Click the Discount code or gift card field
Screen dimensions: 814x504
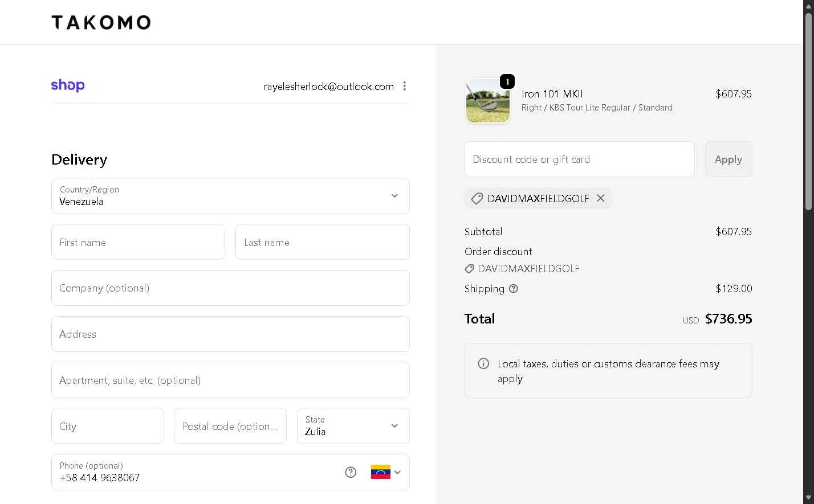point(580,159)
